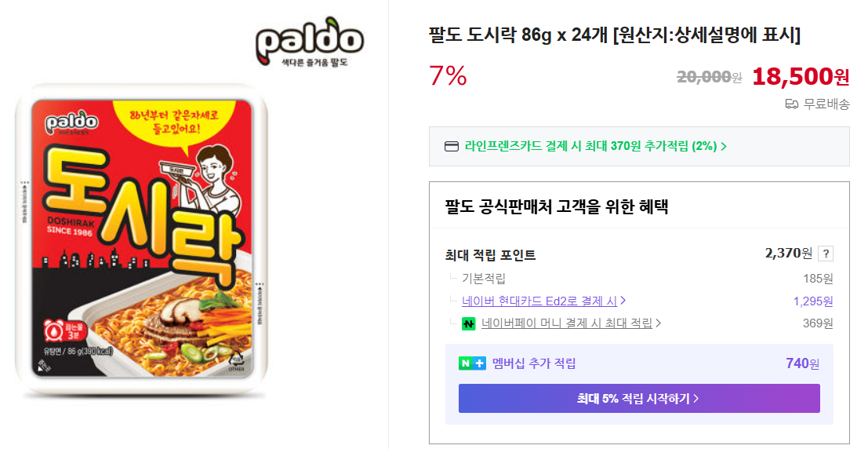Click the 최대 적립 포인트 heading

tap(490, 255)
